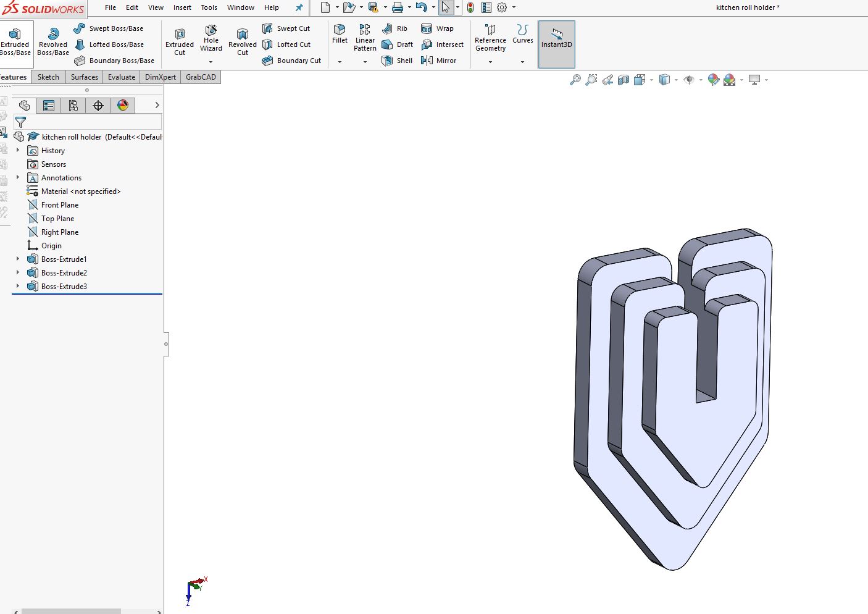This screenshot has width=868, height=614.
Task: Select the Top Plane item
Action: 51,218
